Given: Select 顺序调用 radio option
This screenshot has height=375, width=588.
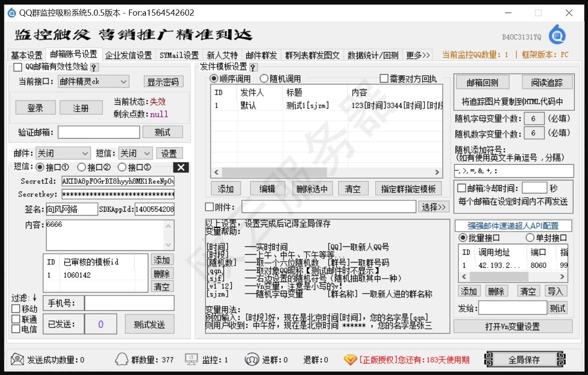Looking at the screenshot, I should [x=213, y=79].
